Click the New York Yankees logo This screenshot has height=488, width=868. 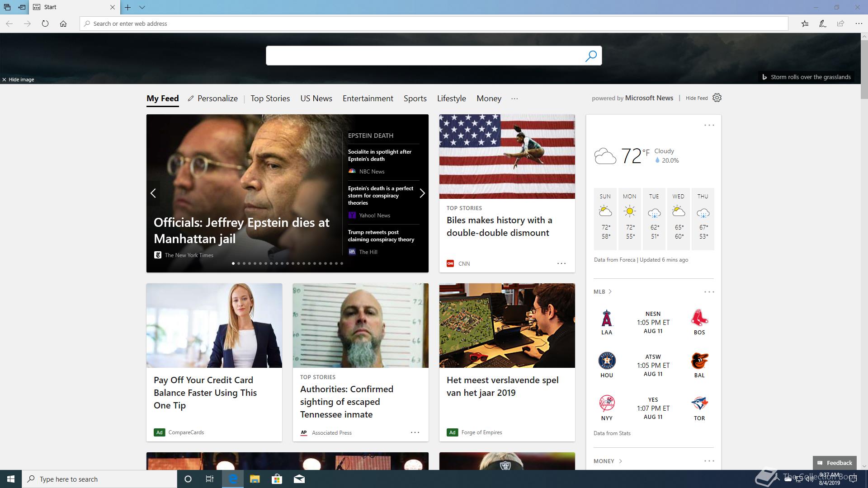click(x=607, y=404)
